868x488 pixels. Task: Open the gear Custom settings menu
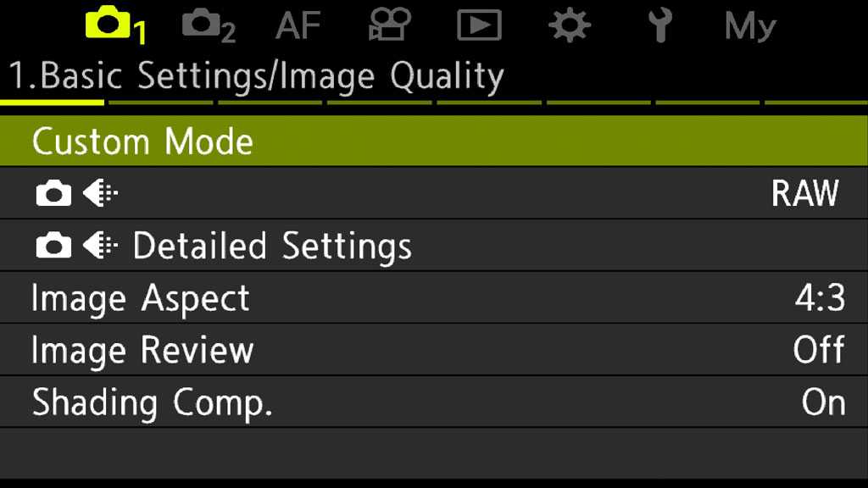coord(570,25)
